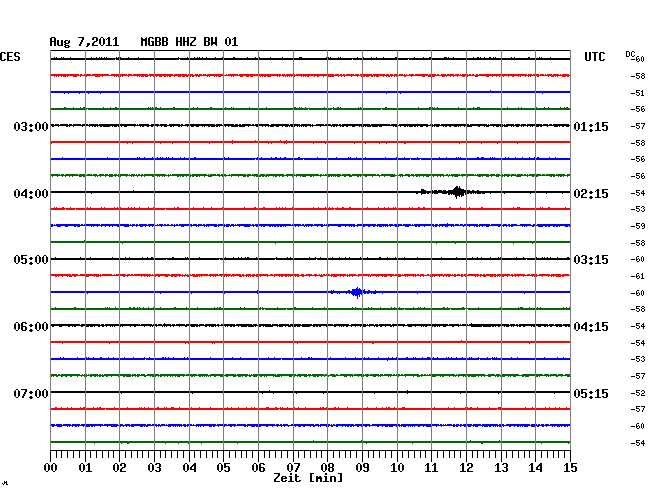Select the DC offset value -51
650x494 pixels.
(x=638, y=93)
